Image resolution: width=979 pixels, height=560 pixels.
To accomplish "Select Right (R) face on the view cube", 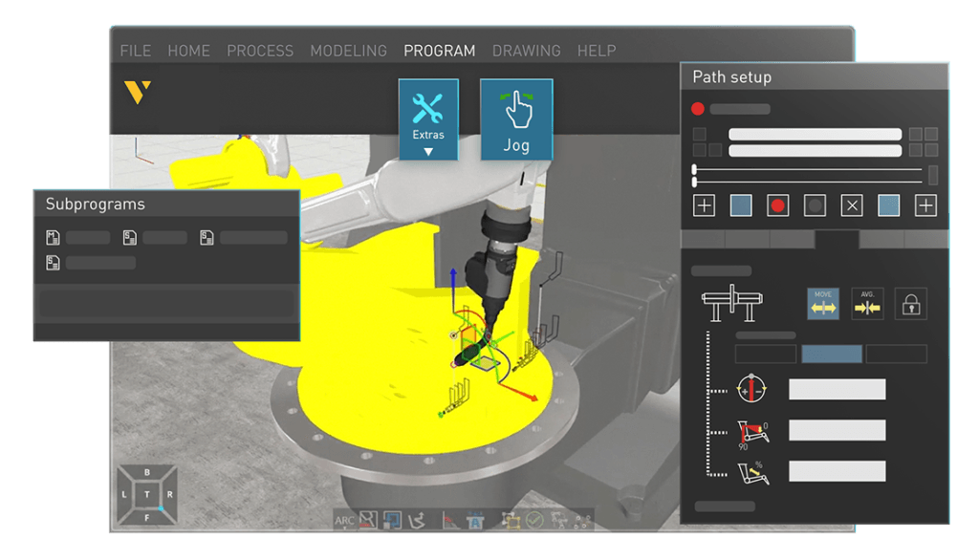I will [170, 494].
